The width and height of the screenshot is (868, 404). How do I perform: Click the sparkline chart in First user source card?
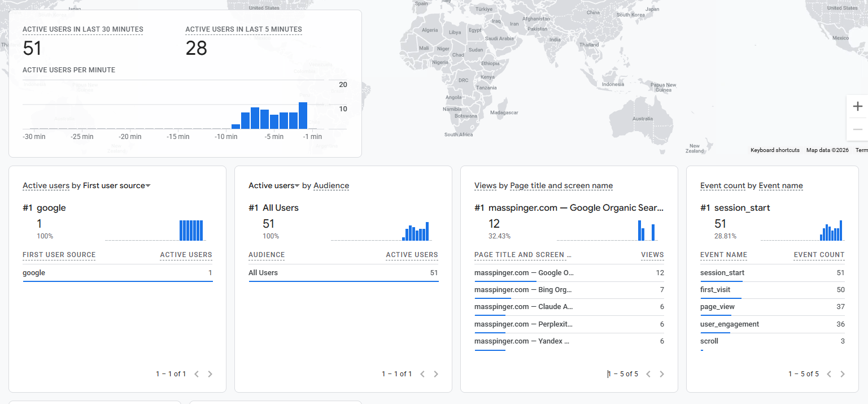point(154,230)
